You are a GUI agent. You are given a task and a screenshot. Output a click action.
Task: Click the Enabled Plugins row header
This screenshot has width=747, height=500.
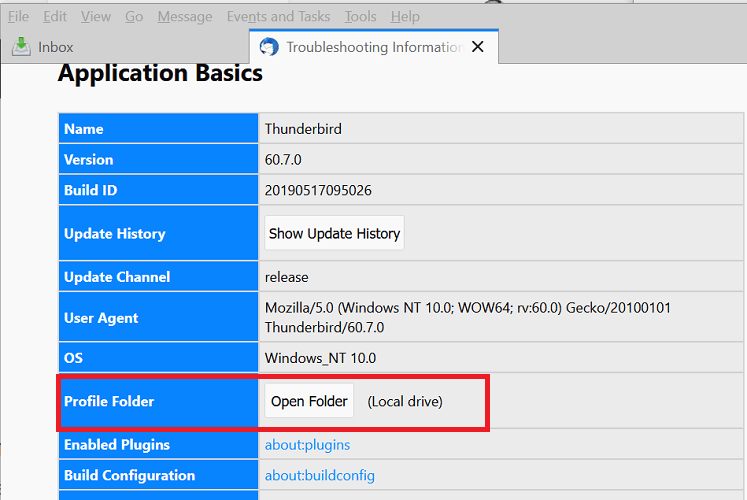[158, 444]
